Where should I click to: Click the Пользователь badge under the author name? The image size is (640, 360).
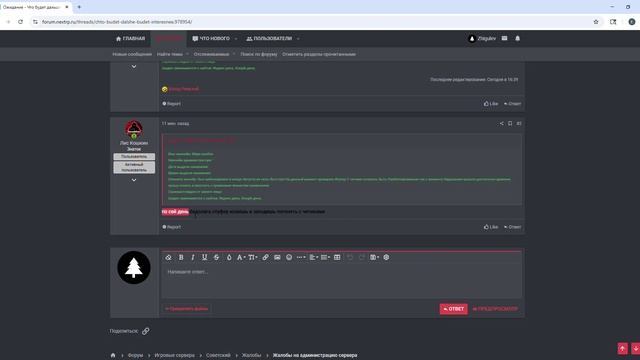(x=134, y=157)
